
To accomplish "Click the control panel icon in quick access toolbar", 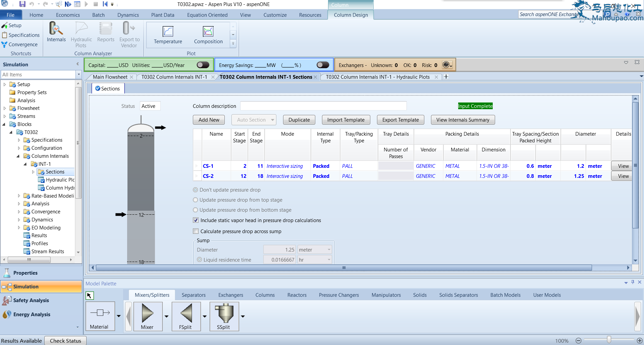I will click(77, 4).
